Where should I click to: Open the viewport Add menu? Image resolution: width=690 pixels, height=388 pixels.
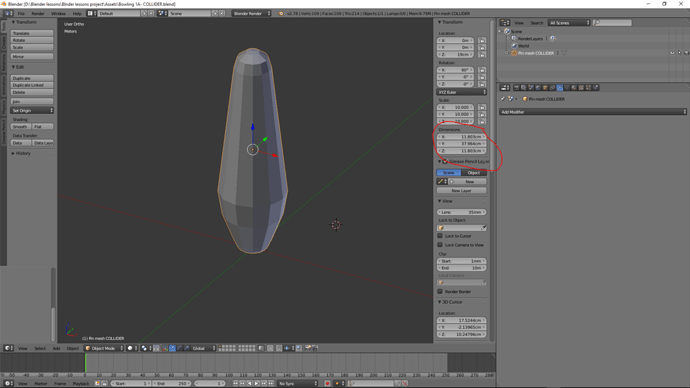coord(56,348)
